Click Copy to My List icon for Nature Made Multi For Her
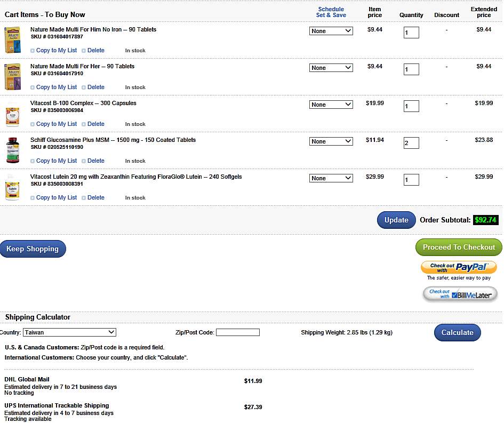This screenshot has height=423, width=504. coord(33,87)
